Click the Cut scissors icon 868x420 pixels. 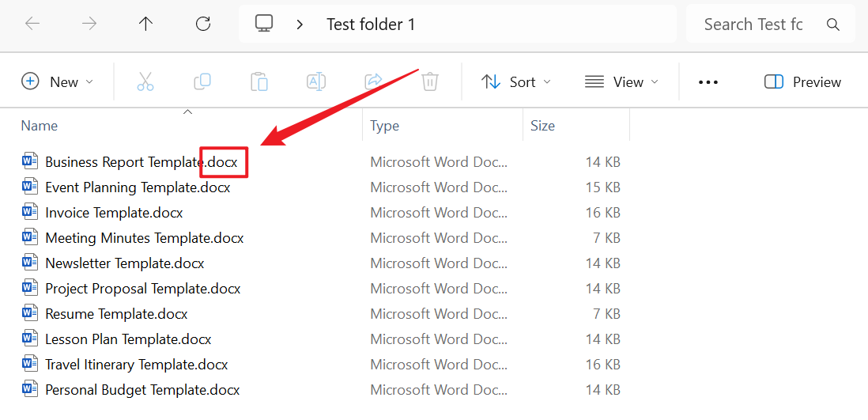(x=145, y=81)
